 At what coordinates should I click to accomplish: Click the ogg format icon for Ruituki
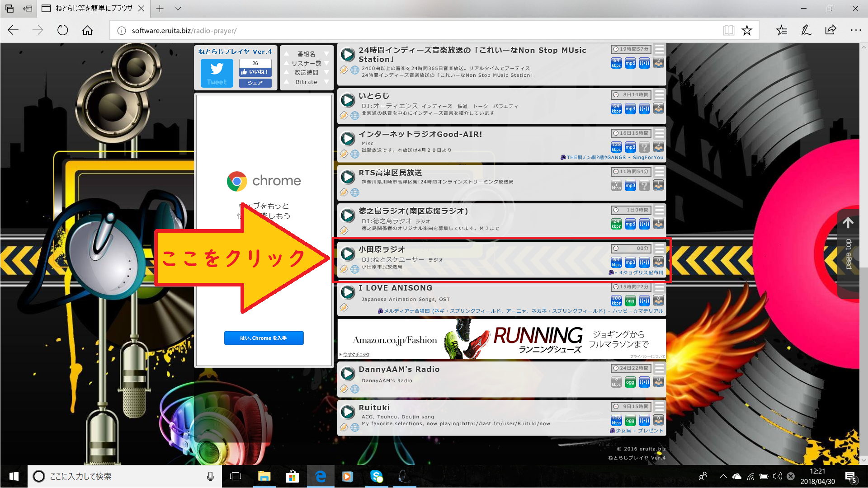pyautogui.click(x=630, y=421)
